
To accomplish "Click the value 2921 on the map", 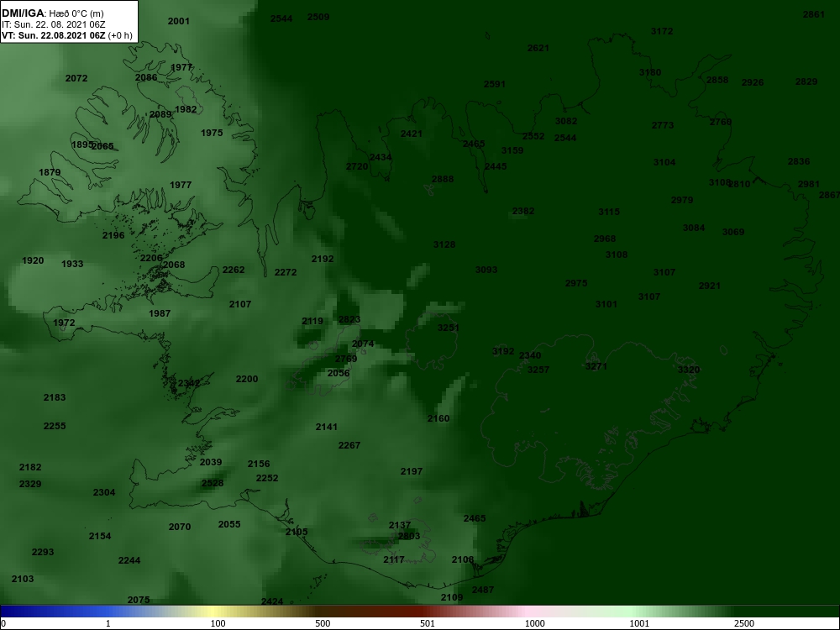I will tap(710, 286).
